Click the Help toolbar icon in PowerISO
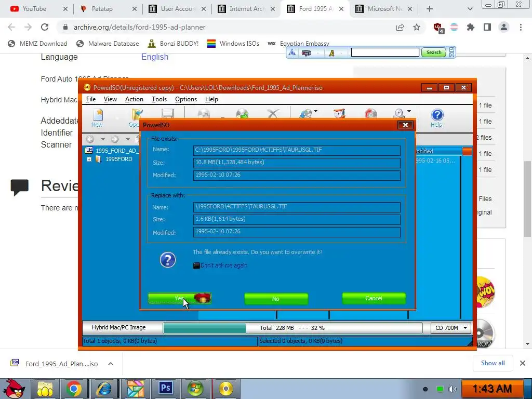This screenshot has height=399, width=532. coord(436,118)
